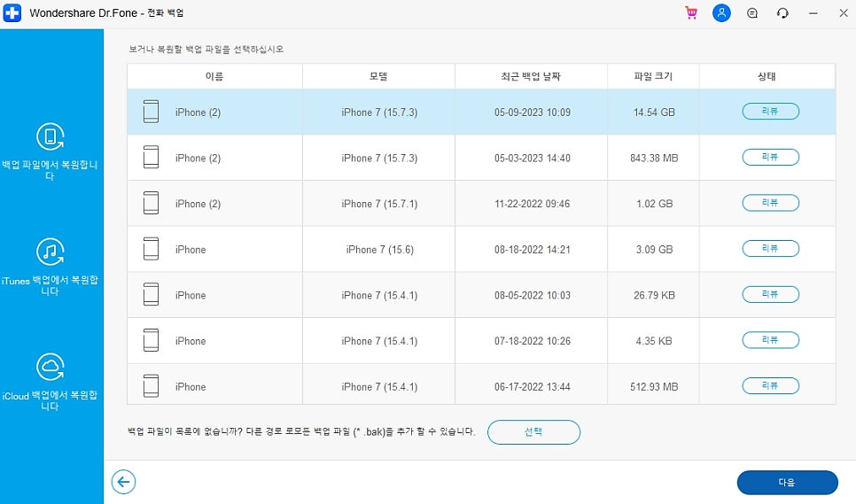Image resolution: width=856 pixels, height=504 pixels.
Task: Click phone icon in the 1.02 GB row
Action: (151, 204)
